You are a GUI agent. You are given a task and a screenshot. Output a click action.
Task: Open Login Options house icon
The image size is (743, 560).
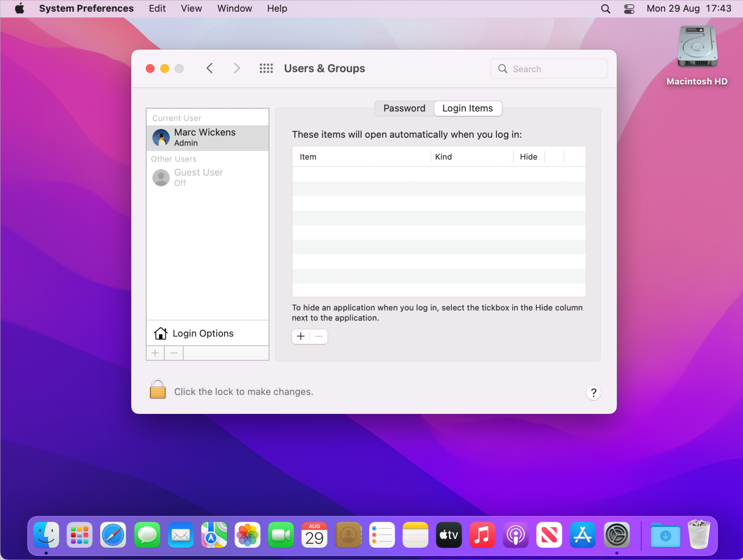click(160, 333)
